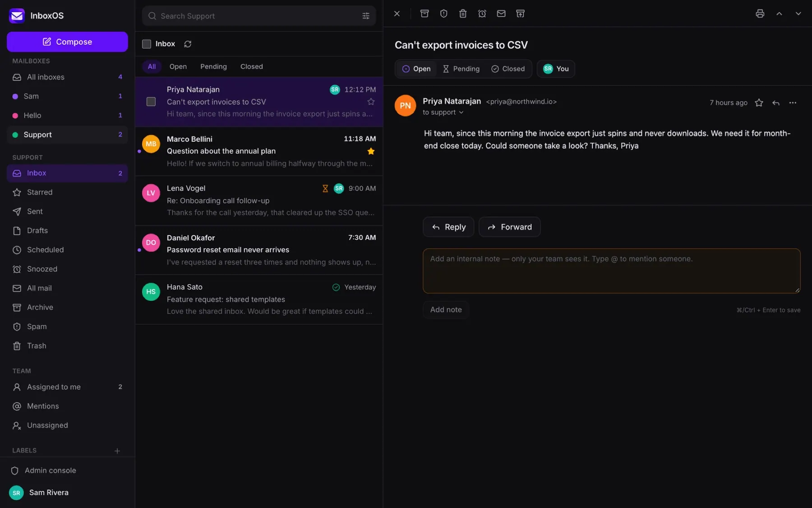Open more options for Priya's message
812x508 pixels.
[793, 103]
